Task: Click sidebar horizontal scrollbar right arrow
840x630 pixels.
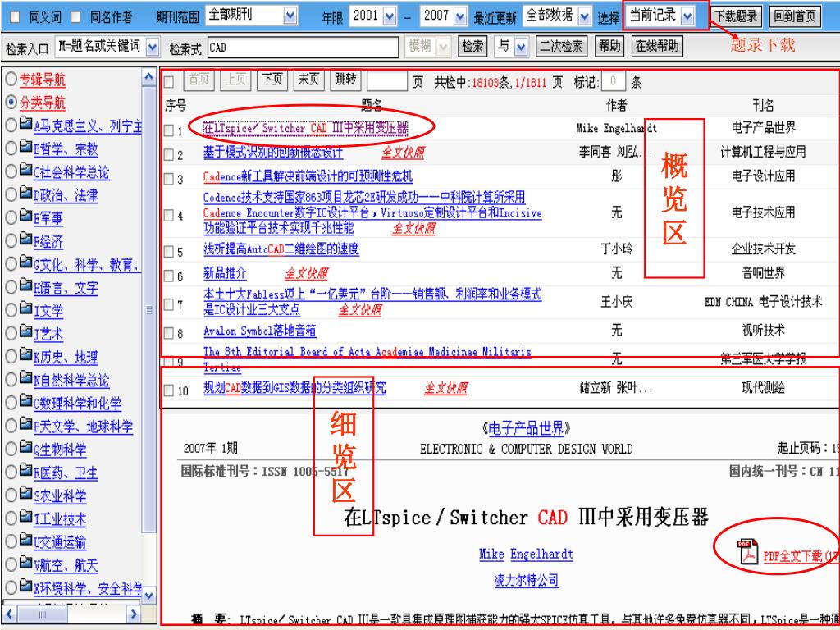Action: 134,614
